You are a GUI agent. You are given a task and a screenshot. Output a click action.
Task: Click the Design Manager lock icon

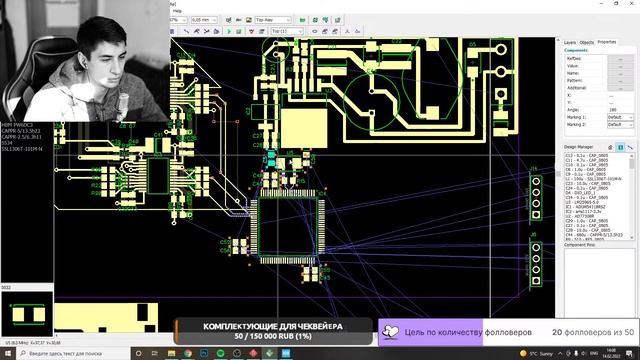point(610,147)
